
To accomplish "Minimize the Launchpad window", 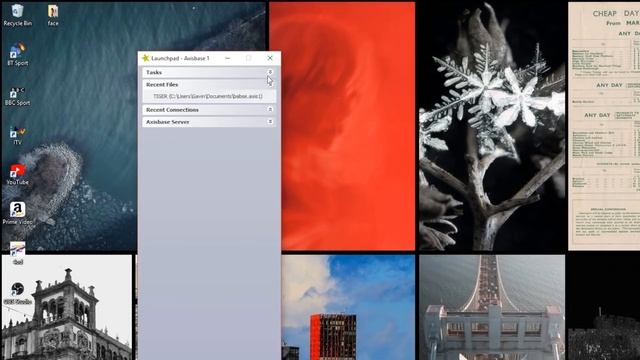I will pos(227,58).
